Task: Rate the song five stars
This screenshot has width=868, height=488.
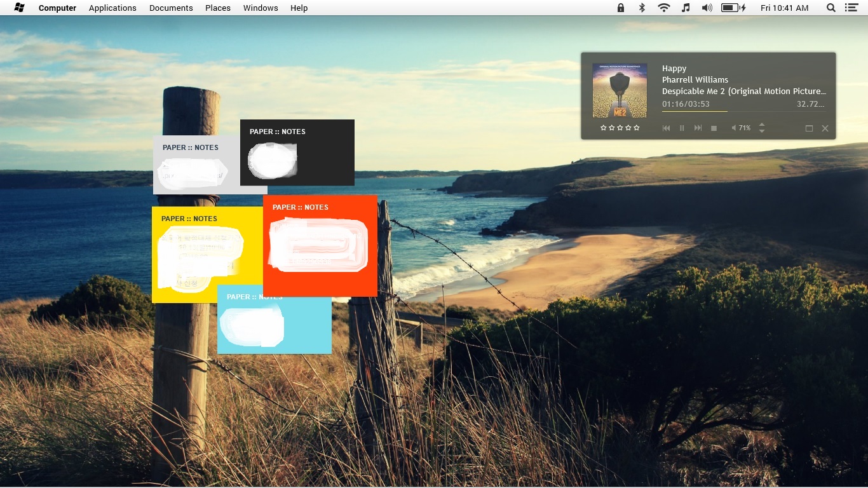Action: click(x=637, y=128)
